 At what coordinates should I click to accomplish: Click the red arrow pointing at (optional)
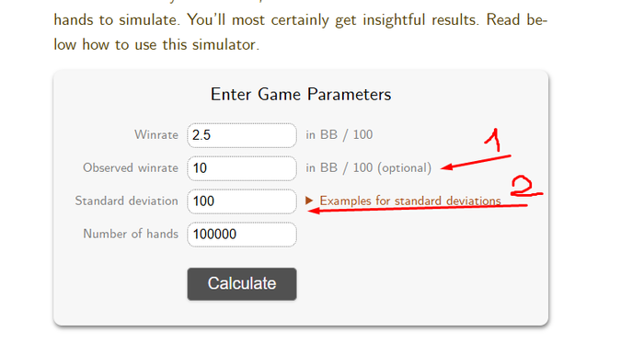click(x=476, y=162)
